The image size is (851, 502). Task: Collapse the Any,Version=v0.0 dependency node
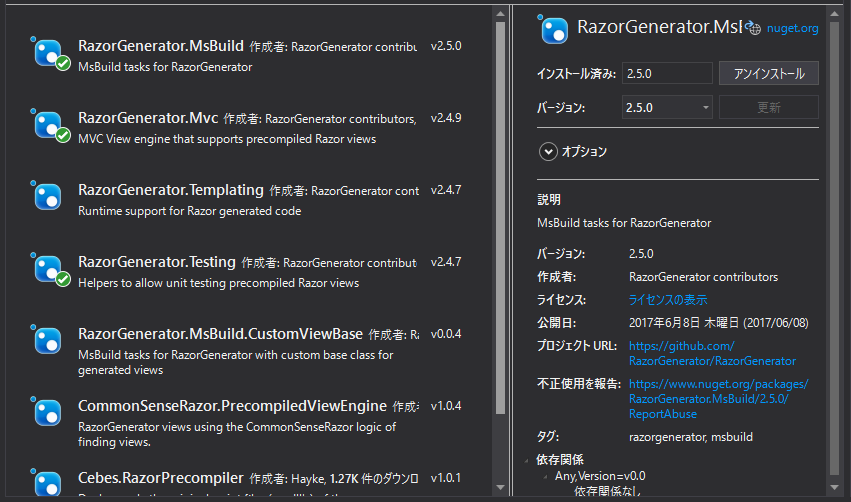pos(546,477)
